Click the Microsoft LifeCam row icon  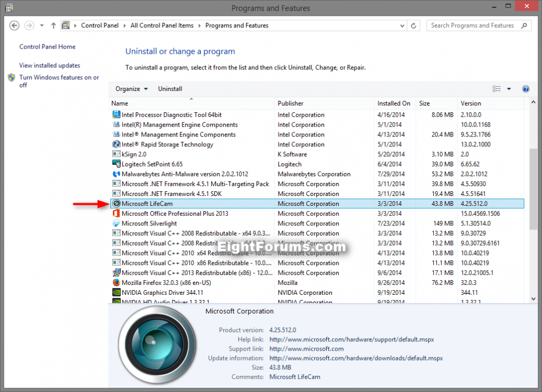click(x=117, y=204)
